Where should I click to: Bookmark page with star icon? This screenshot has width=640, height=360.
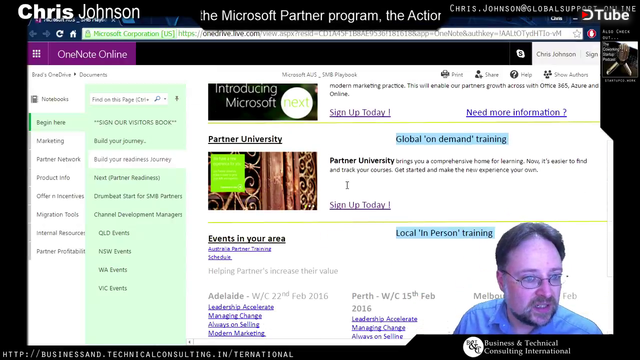[x=577, y=34]
